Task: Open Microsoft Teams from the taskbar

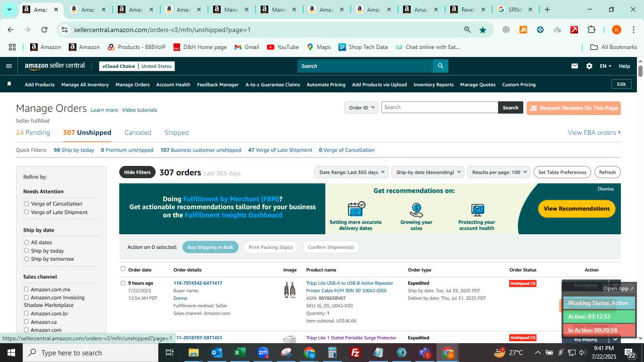Action: tap(424, 353)
